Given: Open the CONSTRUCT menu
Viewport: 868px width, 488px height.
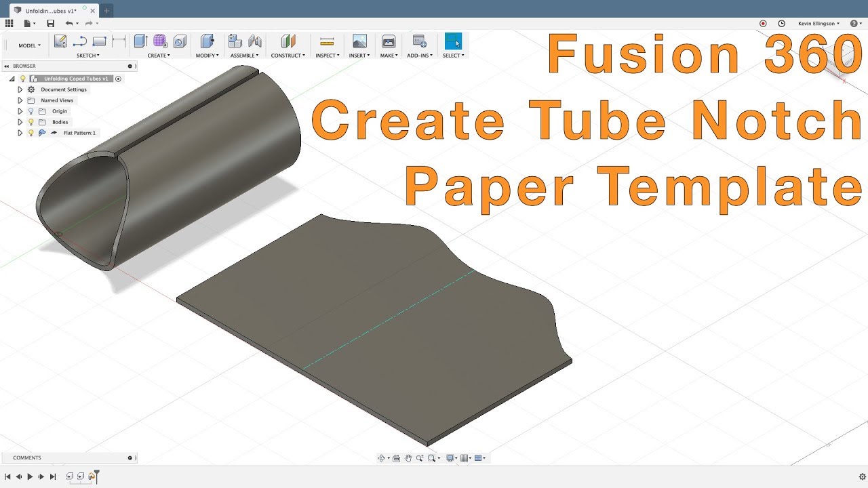Looking at the screenshot, I should coord(288,56).
